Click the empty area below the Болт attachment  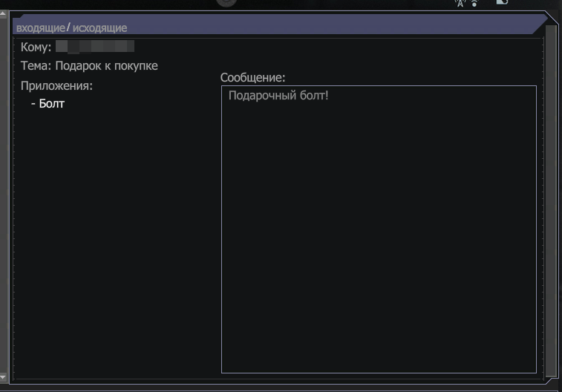pyautogui.click(x=114, y=244)
